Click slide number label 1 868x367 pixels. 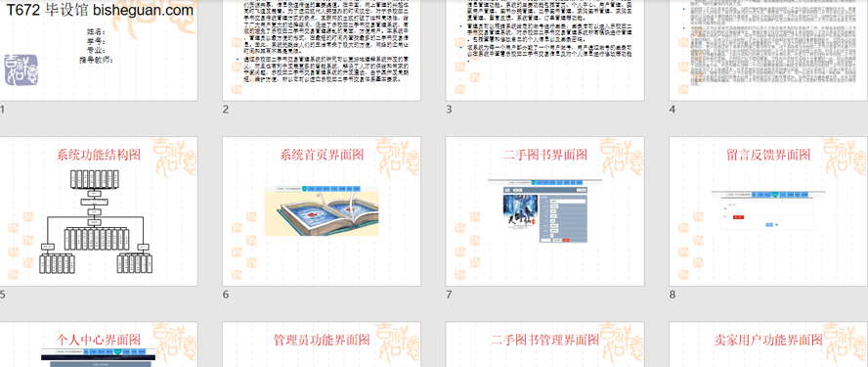point(2,110)
